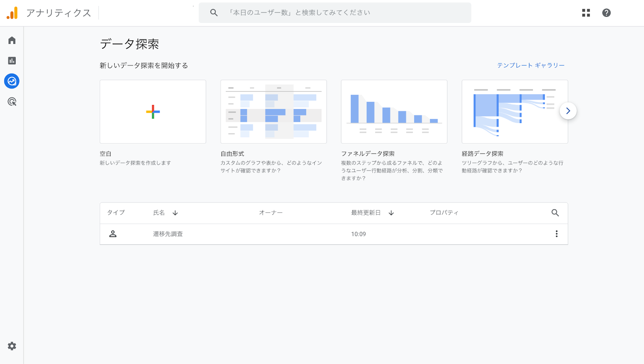Open the 遷移先調査 exploration
This screenshot has width=644, height=364.
click(168, 234)
